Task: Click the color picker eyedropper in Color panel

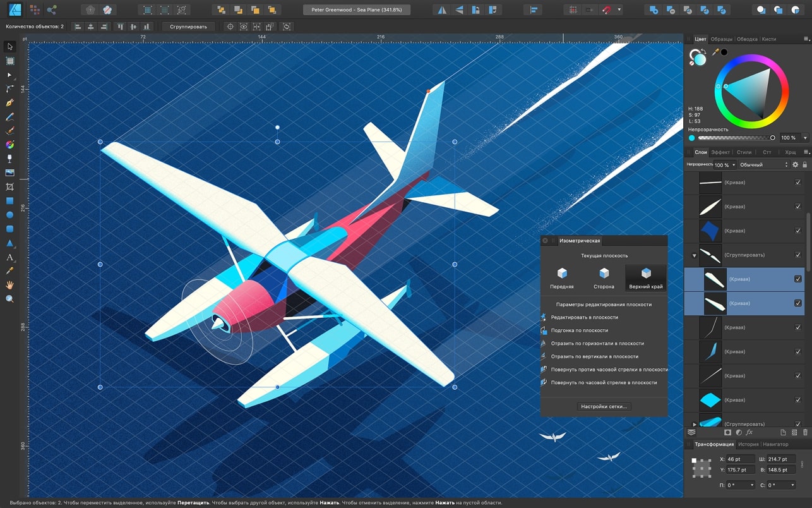Action: 715,52
